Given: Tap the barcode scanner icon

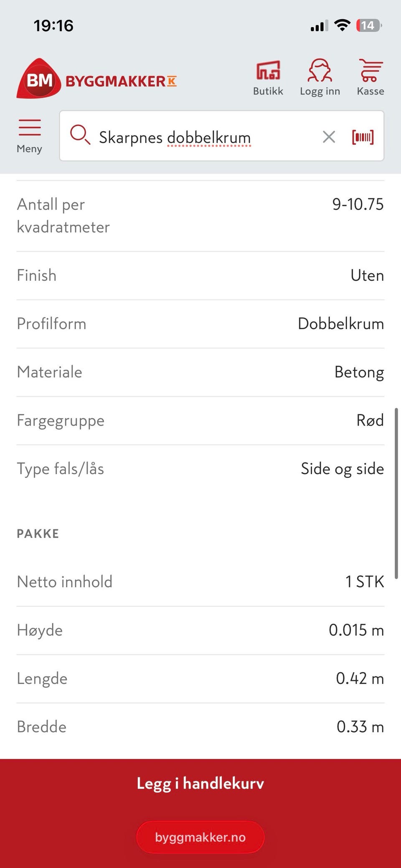Looking at the screenshot, I should click(363, 137).
